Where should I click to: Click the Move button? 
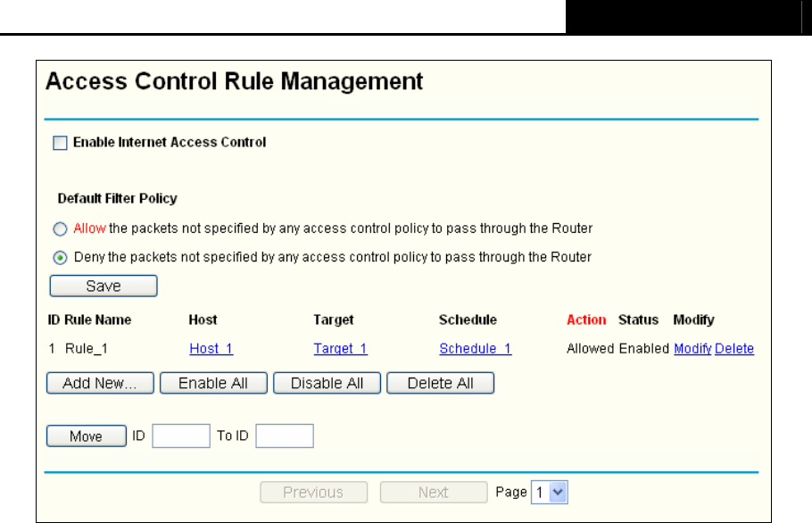click(x=87, y=436)
